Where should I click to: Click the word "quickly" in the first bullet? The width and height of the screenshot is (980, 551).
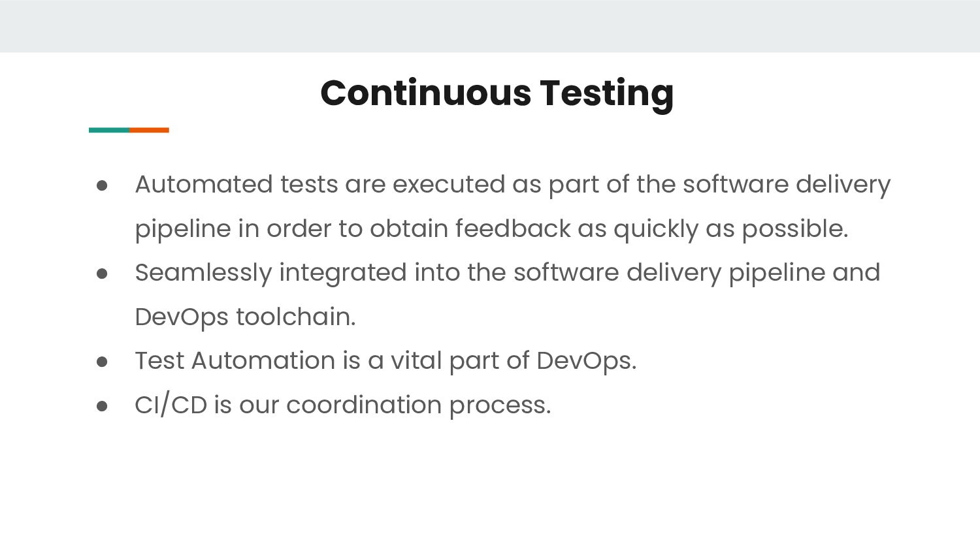[x=655, y=229]
